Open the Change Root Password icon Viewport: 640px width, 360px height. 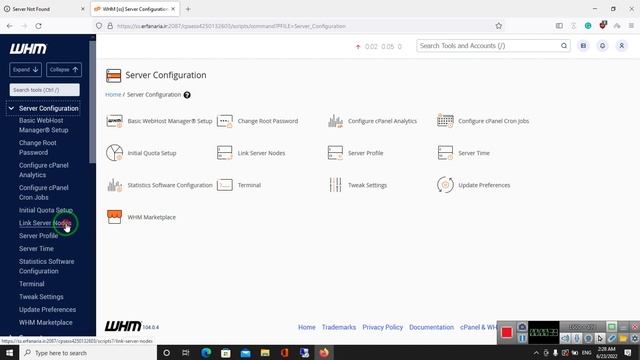(224, 121)
